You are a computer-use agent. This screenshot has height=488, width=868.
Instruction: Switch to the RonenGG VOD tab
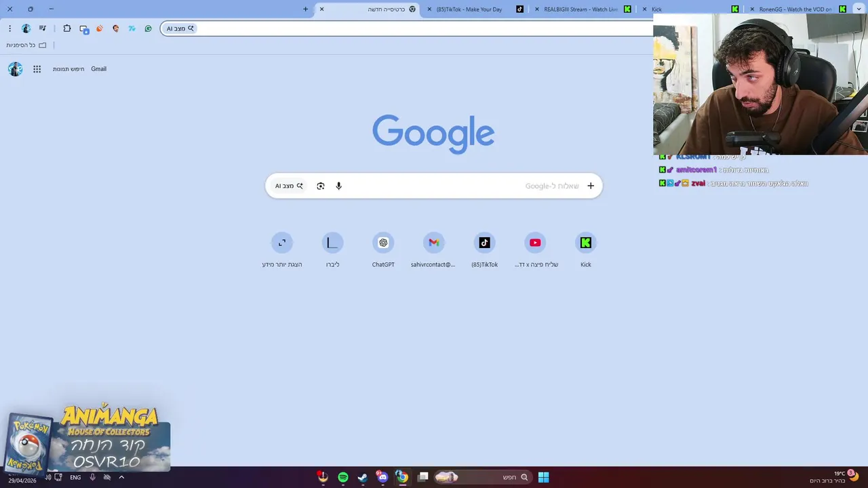pos(797,9)
